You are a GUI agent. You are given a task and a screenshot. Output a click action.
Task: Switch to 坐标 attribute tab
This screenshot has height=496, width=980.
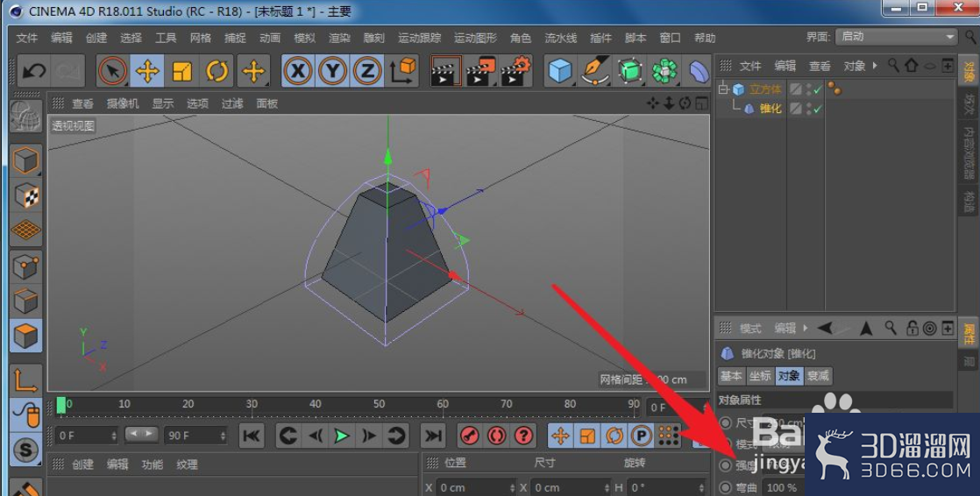(759, 376)
